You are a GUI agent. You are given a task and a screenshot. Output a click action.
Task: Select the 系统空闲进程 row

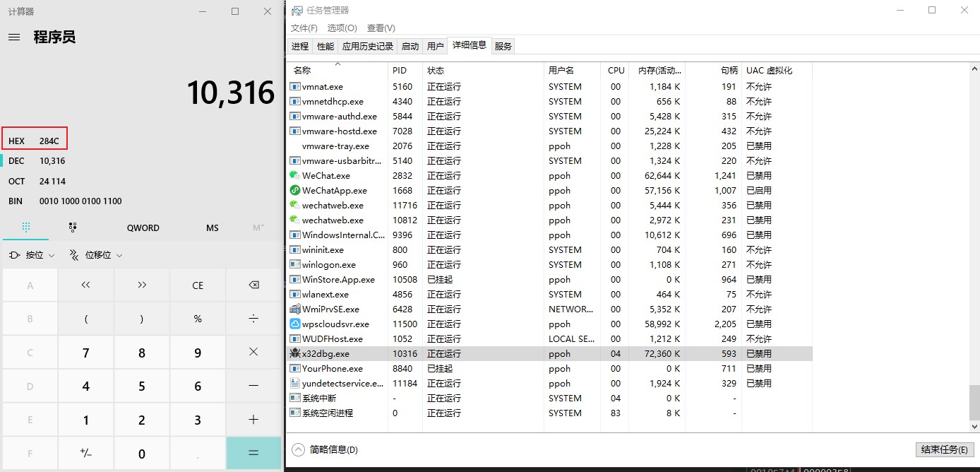click(x=551, y=413)
